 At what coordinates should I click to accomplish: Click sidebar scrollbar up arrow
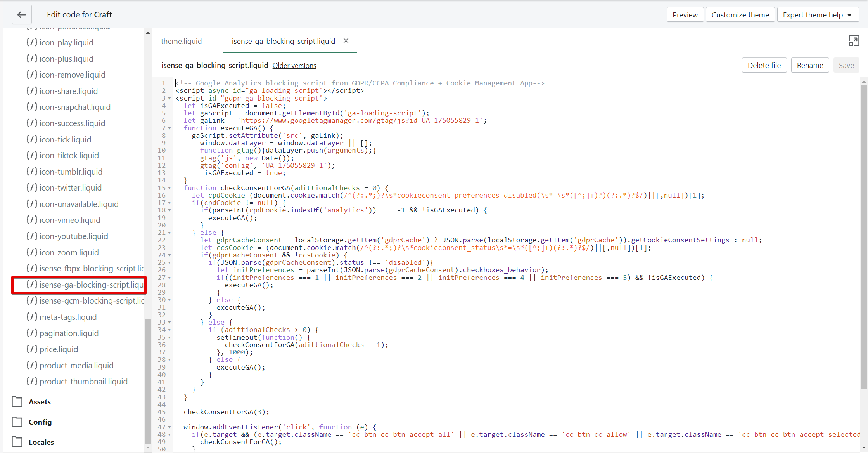click(148, 33)
